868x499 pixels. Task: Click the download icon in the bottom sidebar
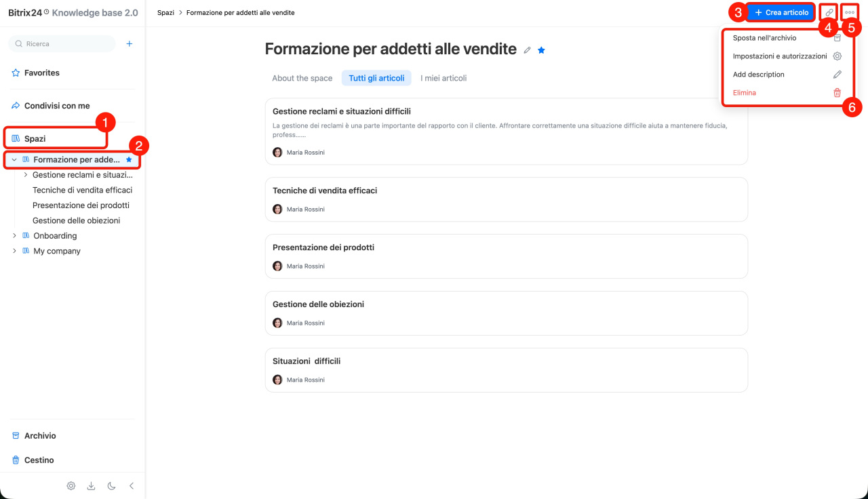pyautogui.click(x=91, y=486)
